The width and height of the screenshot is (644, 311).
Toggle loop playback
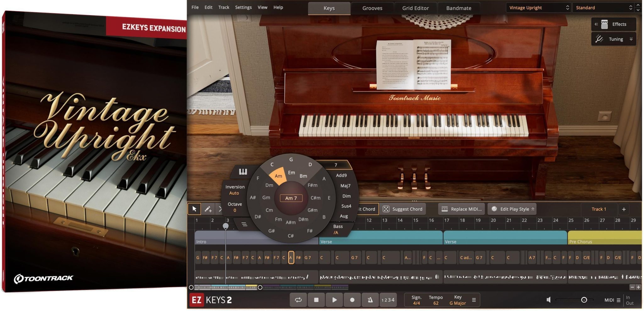coord(298,300)
